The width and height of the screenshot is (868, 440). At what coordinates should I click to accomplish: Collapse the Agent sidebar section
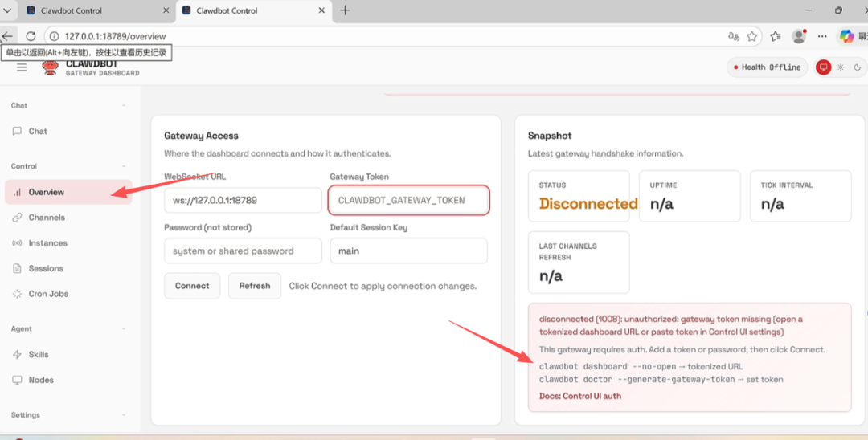tap(123, 328)
